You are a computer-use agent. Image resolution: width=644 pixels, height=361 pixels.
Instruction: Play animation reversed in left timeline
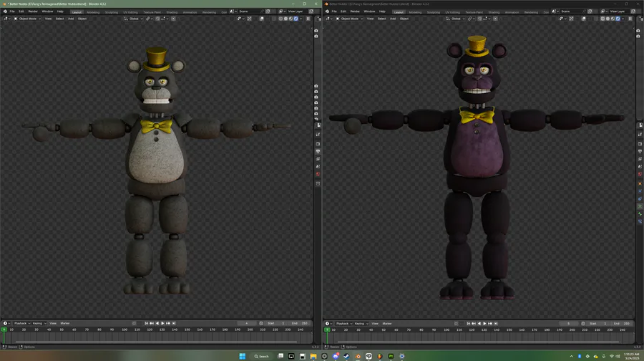[x=157, y=323]
